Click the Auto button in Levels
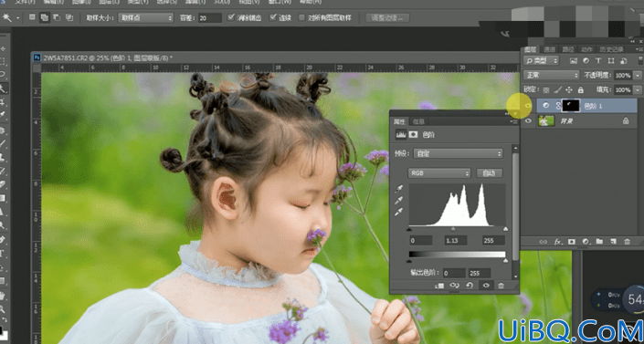644x344 pixels. tap(490, 173)
